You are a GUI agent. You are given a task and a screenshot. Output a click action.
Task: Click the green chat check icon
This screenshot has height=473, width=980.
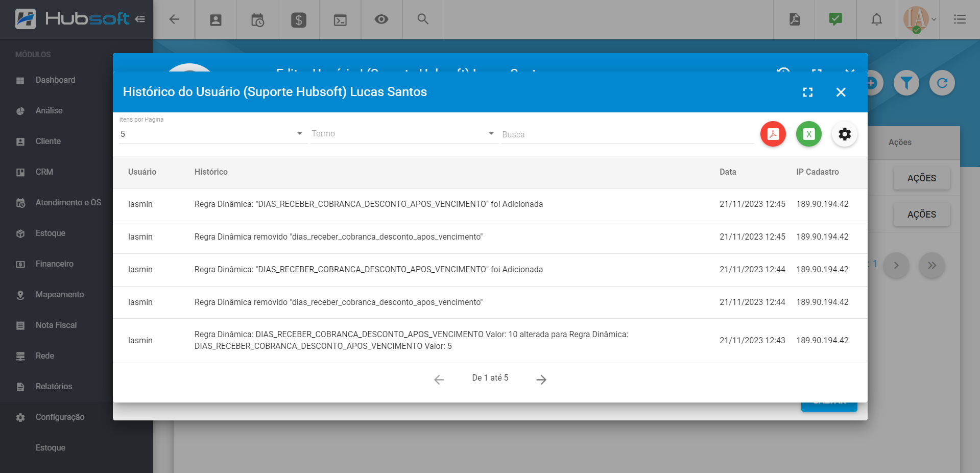(835, 19)
